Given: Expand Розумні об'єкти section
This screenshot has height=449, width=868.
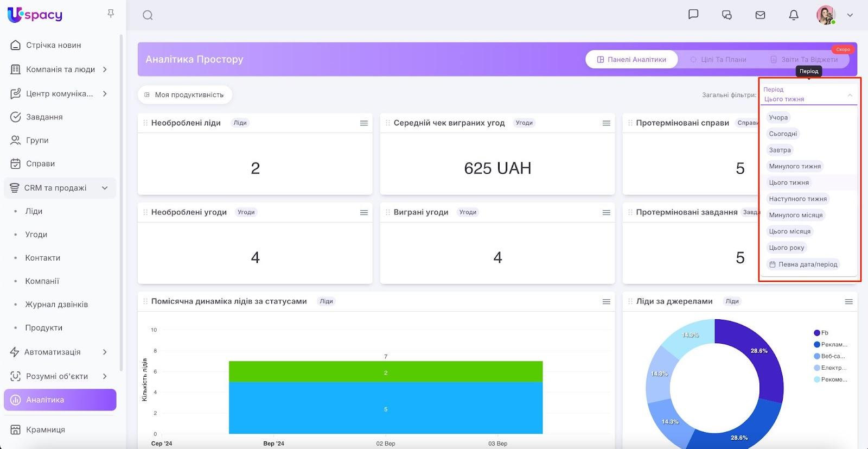Looking at the screenshot, I should coord(105,376).
